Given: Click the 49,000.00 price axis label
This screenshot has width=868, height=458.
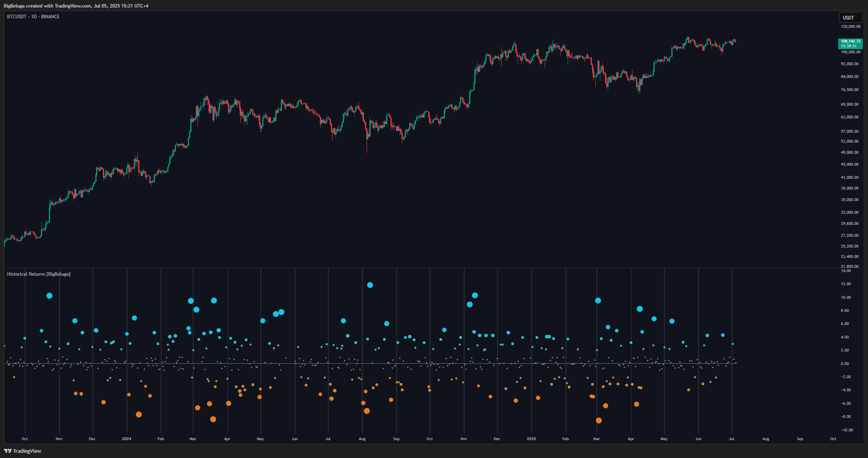Looking at the screenshot, I should [x=850, y=153].
